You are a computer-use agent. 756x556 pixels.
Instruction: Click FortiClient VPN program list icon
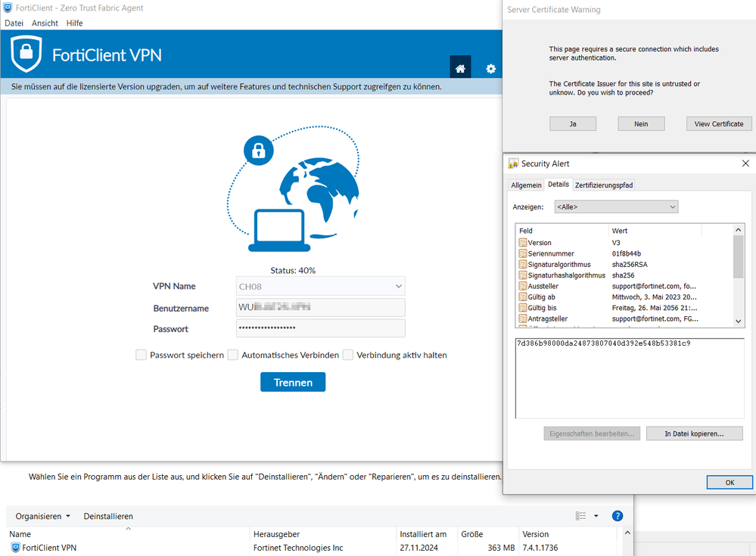(15, 548)
